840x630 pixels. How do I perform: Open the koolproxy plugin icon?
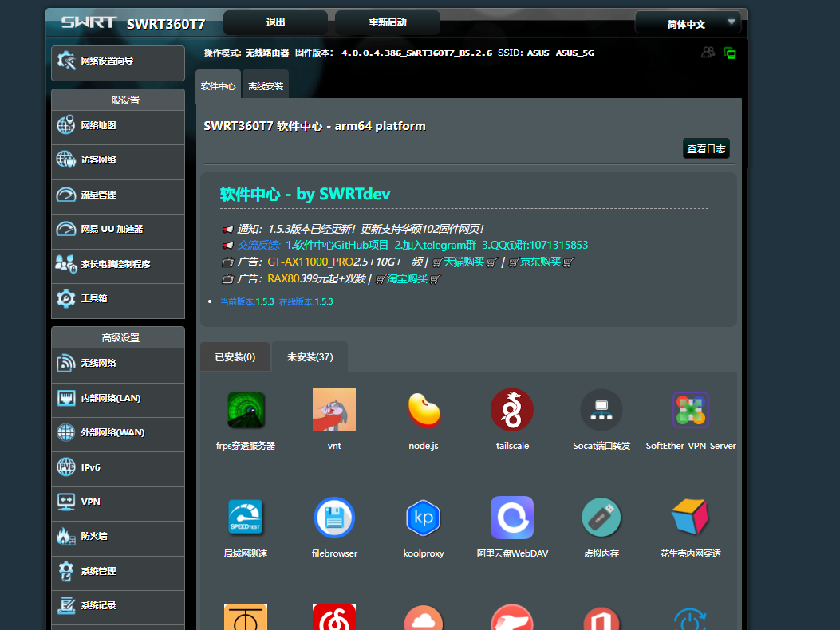coord(424,518)
